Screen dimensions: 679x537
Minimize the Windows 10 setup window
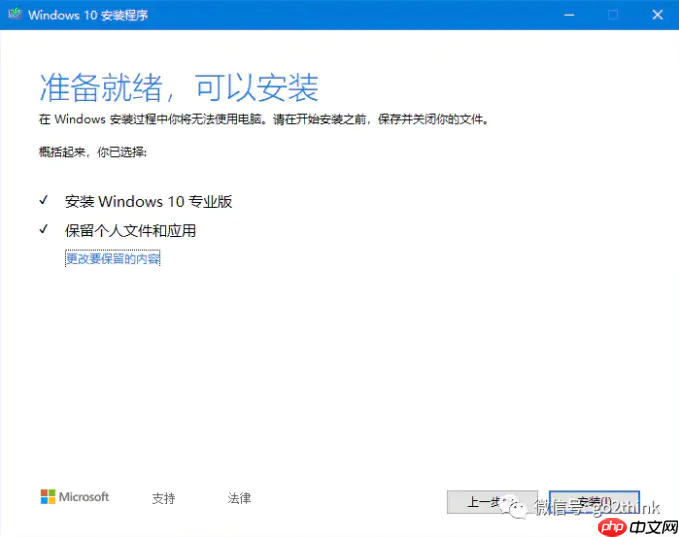[x=569, y=15]
